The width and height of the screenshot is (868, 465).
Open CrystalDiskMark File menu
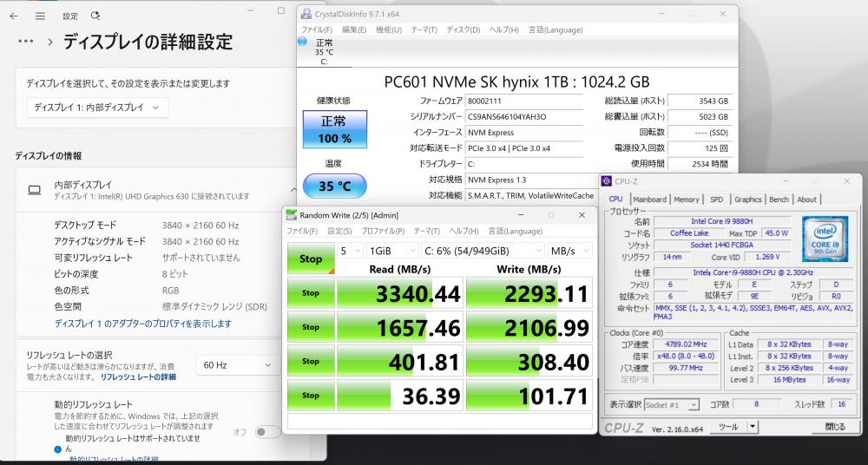[302, 232]
